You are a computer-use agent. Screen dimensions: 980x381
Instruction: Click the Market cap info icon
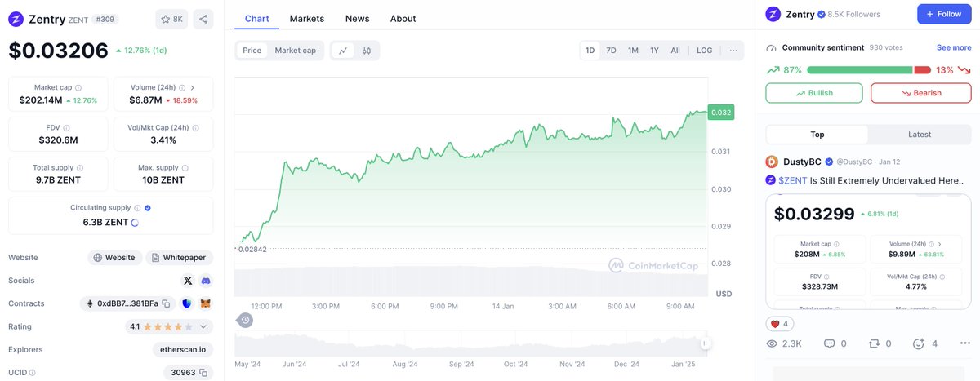click(78, 87)
